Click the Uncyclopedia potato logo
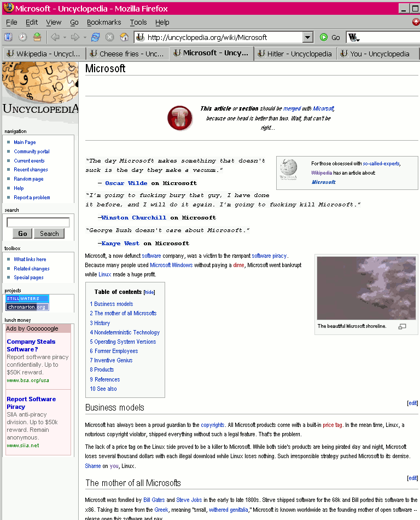420x520 pixels. tap(40, 88)
